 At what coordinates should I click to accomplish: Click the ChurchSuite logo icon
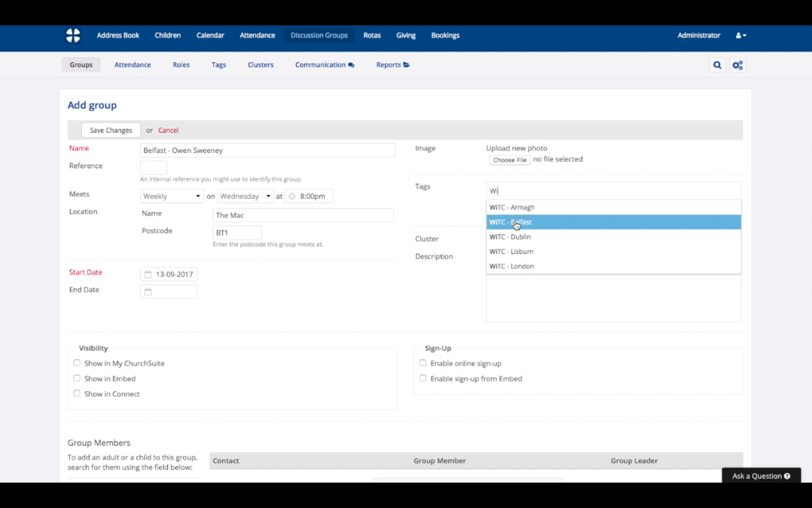pyautogui.click(x=73, y=36)
